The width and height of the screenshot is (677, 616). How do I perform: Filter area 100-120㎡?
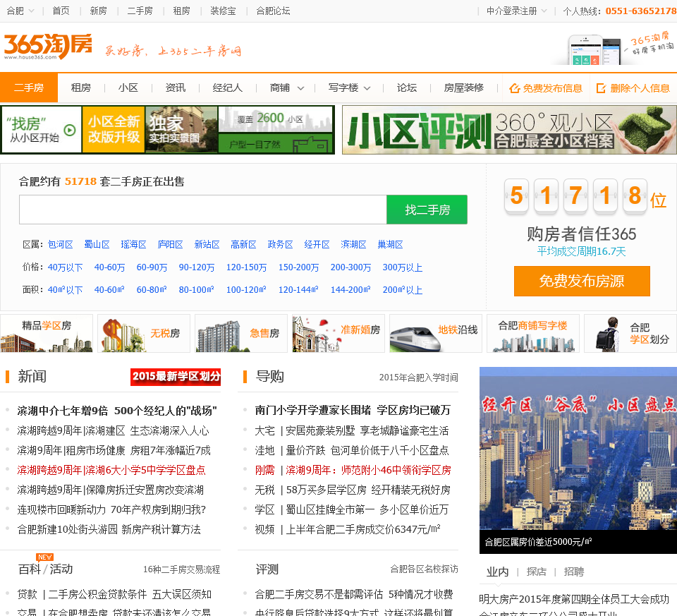click(x=246, y=290)
